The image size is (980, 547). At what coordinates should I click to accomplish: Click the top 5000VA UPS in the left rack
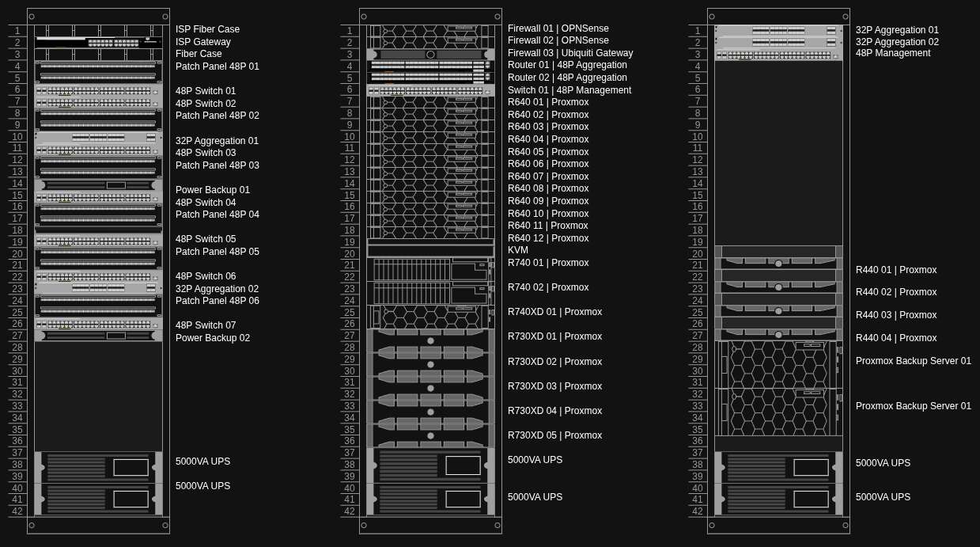tap(98, 467)
